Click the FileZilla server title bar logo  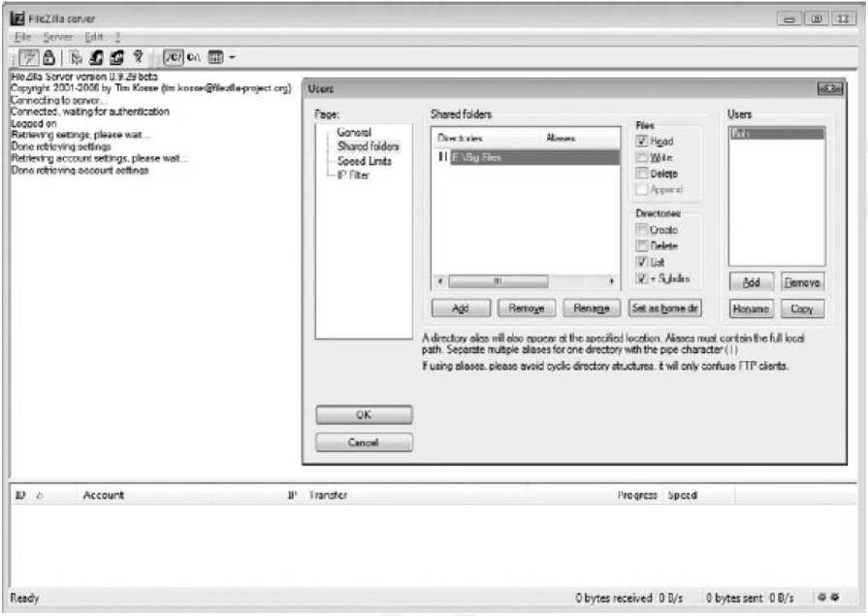17,18
